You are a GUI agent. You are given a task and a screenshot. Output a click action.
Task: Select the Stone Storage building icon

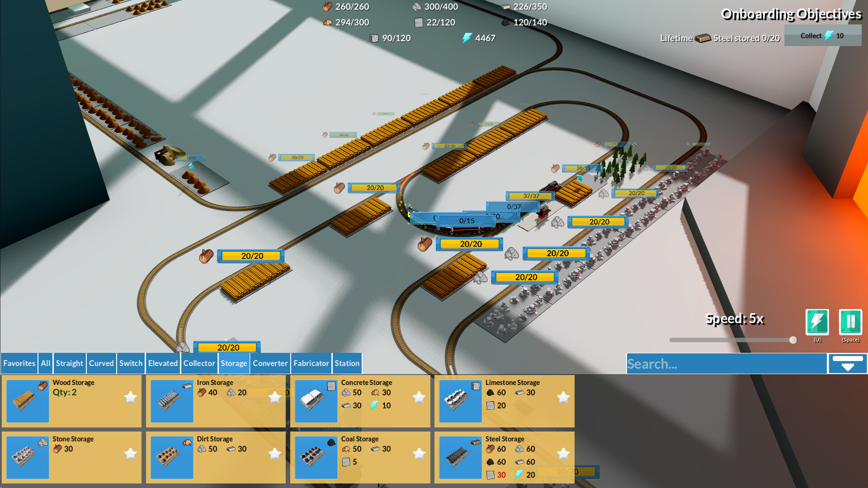27,457
